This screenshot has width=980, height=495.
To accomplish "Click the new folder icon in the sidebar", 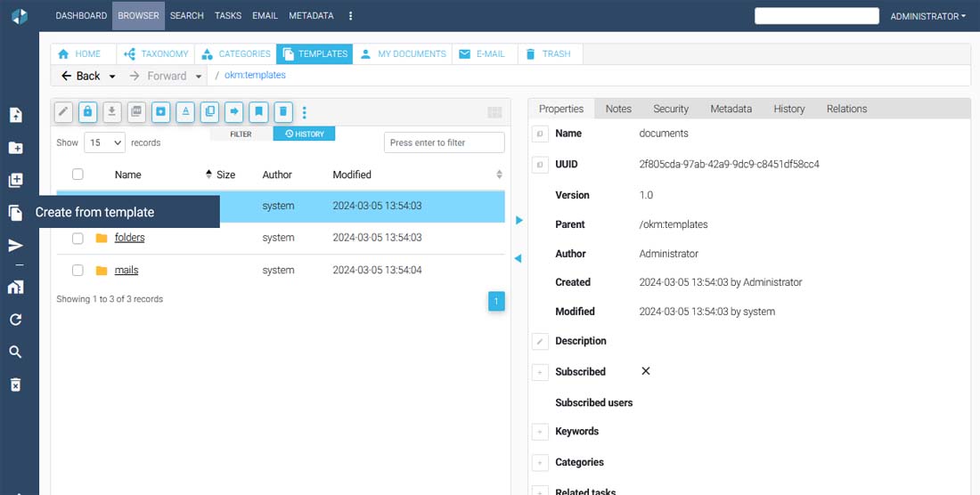I will pos(15,148).
